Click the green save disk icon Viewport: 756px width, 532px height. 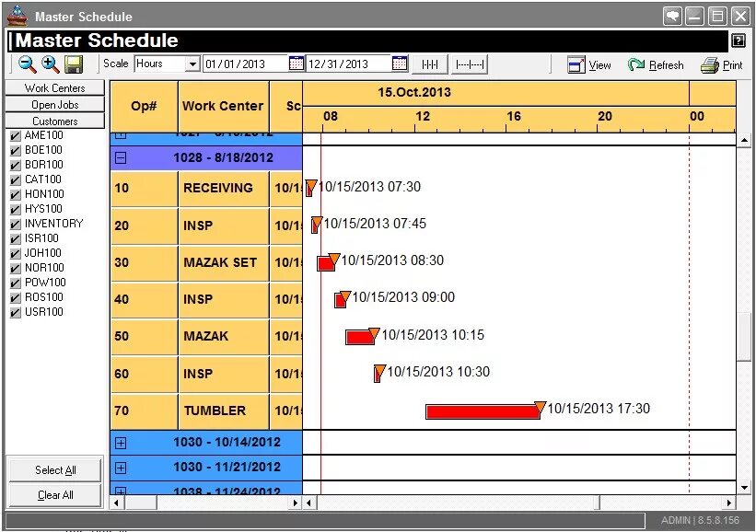coord(74,64)
